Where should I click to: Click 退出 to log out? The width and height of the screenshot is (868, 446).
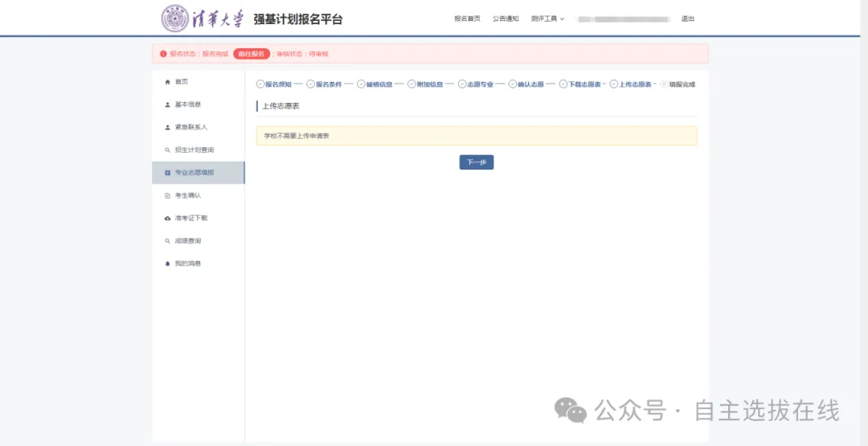tap(687, 18)
